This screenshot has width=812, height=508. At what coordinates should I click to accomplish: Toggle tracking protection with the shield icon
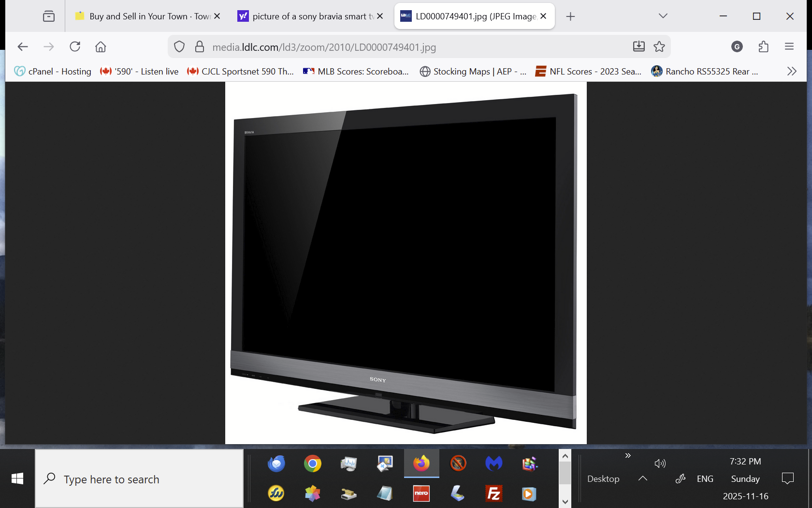coord(179,46)
